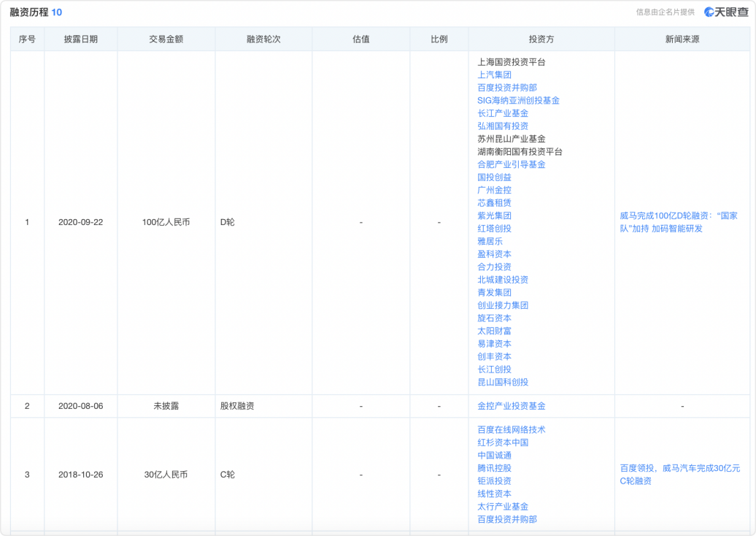The image size is (756, 536).
Task: Click investor text 苏州昆山产业基金
Action: [511, 139]
